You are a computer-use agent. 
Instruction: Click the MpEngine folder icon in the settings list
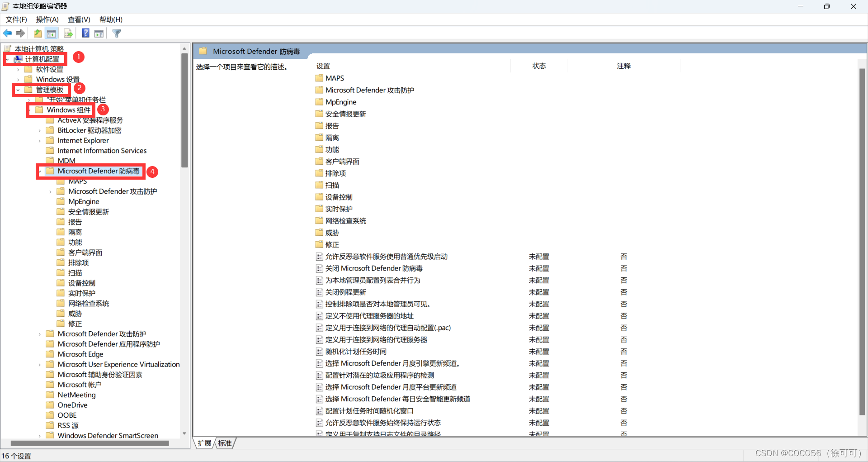(x=319, y=102)
